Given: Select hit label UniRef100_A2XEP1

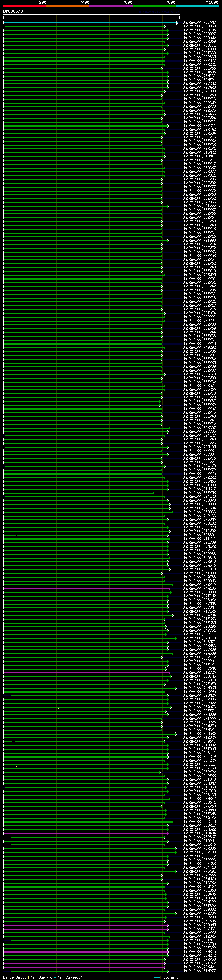Looking at the screenshot, I should coord(199,148).
